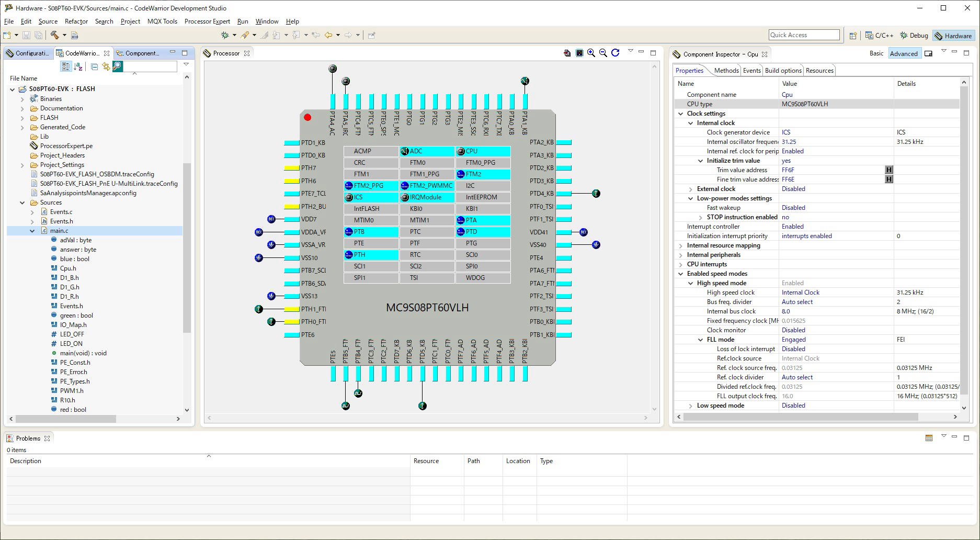Click the project panel search filter field
This screenshot has width=980, height=540.
(150, 66)
